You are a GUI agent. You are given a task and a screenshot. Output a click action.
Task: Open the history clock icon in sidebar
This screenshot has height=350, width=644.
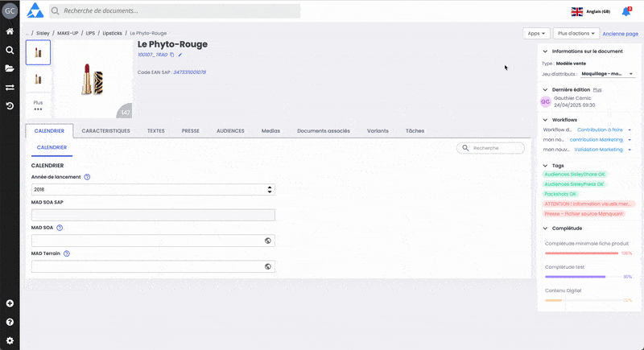tap(10, 106)
